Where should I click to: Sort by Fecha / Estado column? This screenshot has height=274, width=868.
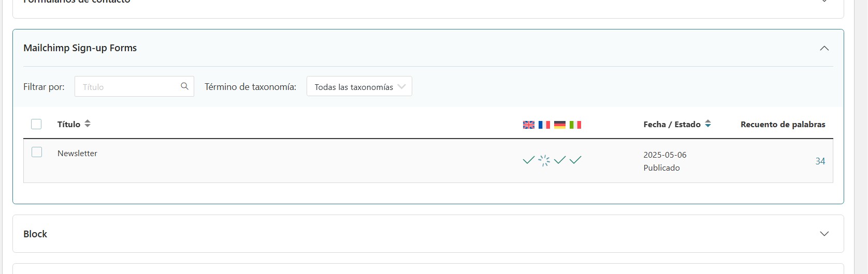click(677, 124)
